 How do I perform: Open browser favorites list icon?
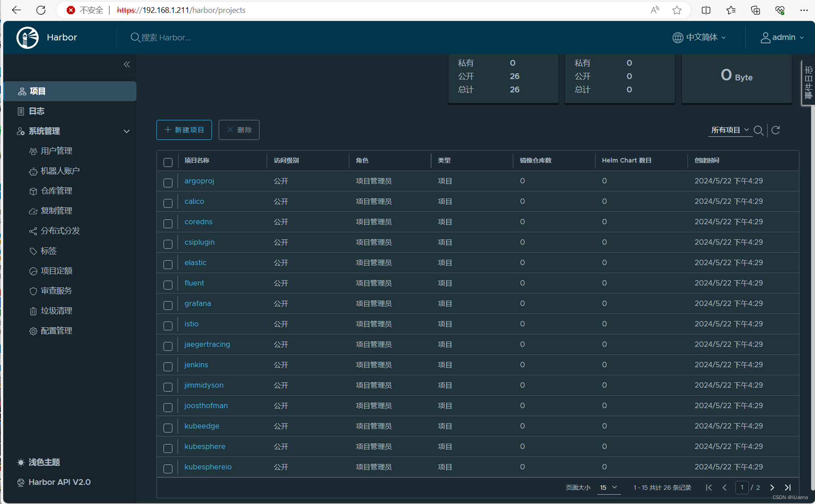pyautogui.click(x=731, y=10)
